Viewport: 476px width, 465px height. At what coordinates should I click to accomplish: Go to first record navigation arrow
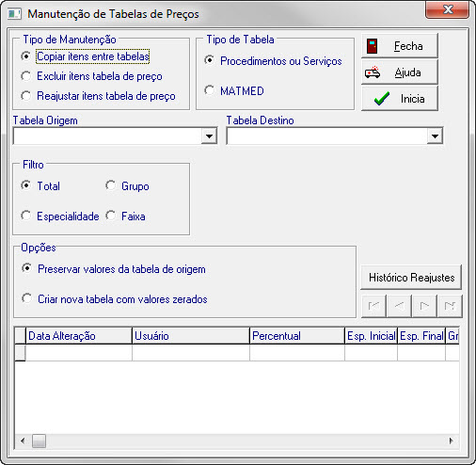tap(373, 306)
